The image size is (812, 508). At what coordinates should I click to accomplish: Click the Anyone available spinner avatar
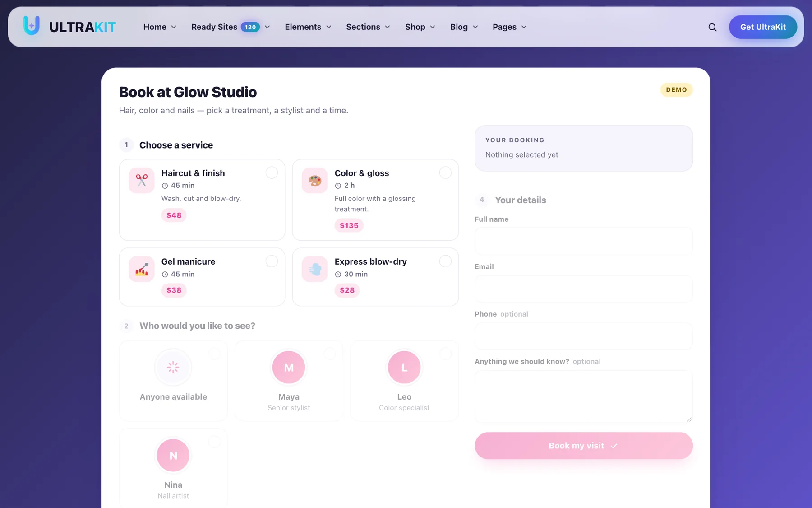173,367
